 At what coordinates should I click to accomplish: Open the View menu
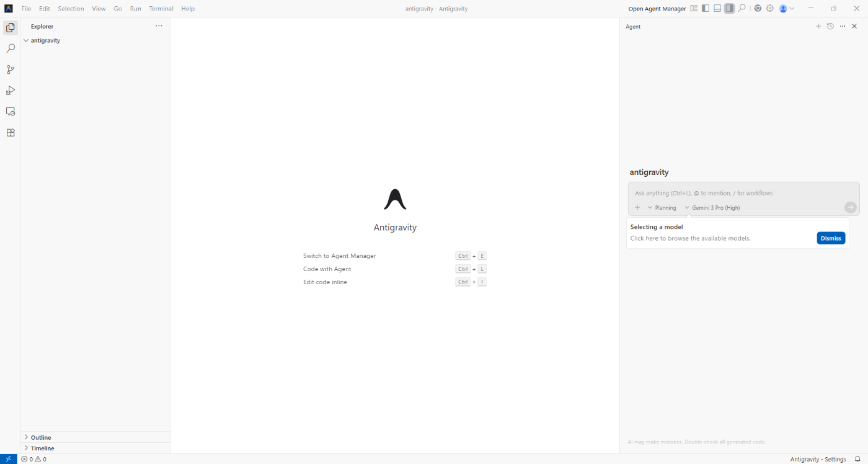(99, 9)
